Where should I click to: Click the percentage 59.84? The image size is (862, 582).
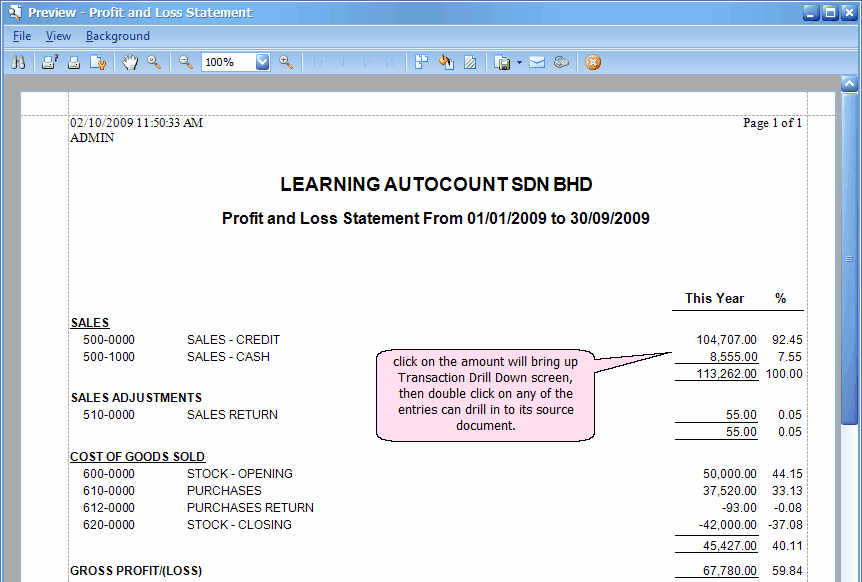point(787,571)
